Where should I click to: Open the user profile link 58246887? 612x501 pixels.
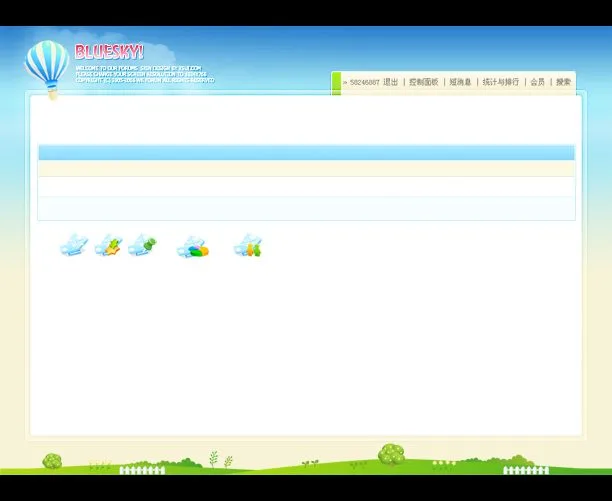[x=364, y=83]
